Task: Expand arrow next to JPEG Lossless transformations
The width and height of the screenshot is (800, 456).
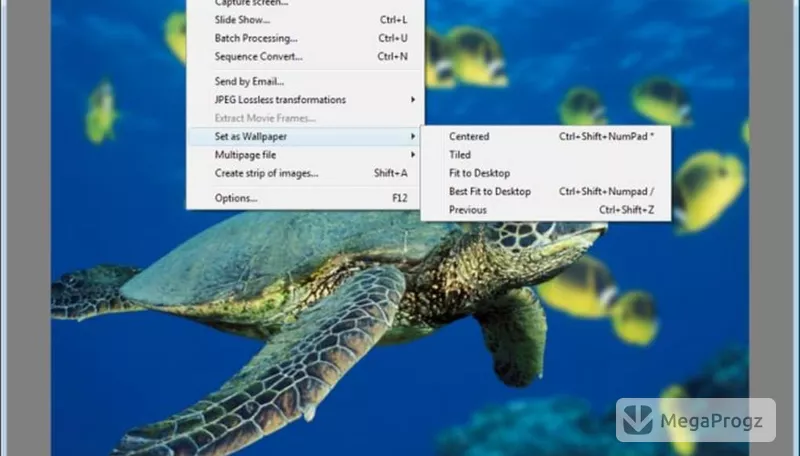Action: pos(413,99)
